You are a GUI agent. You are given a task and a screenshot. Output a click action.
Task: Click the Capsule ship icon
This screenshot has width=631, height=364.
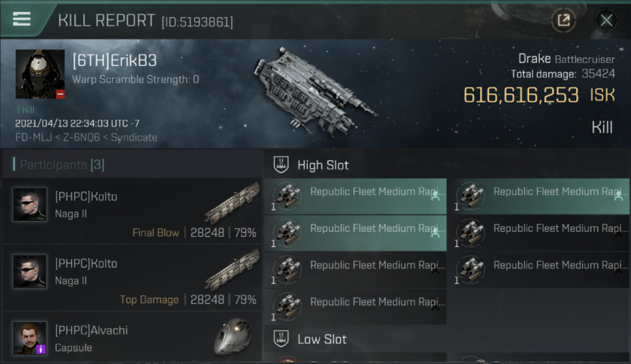coord(232,336)
